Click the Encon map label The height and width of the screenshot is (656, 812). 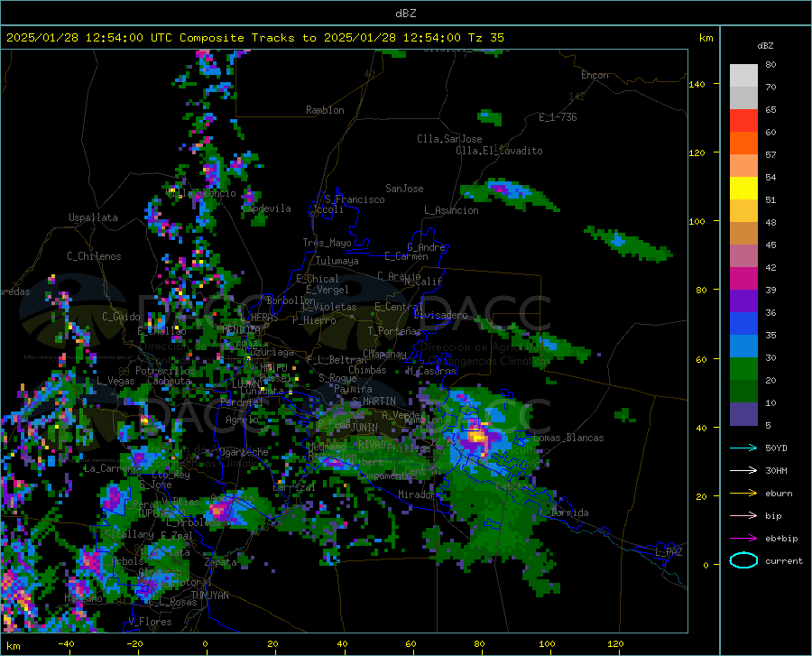click(595, 75)
